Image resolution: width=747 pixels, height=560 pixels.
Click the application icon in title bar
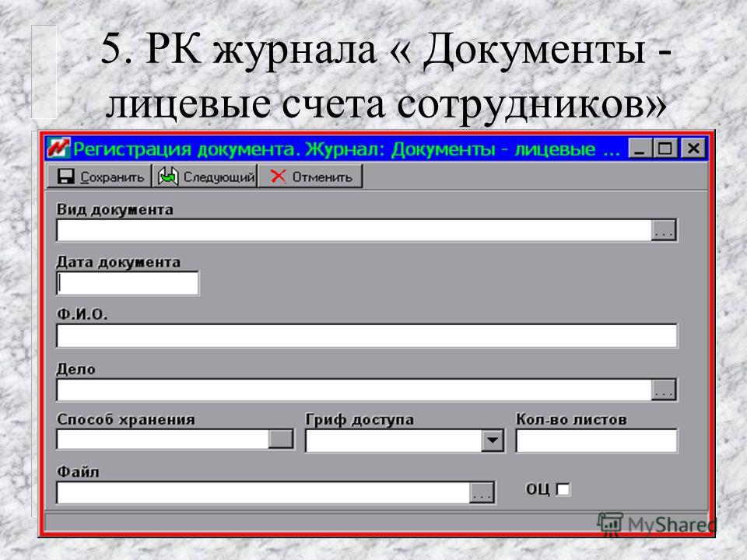coord(58,149)
